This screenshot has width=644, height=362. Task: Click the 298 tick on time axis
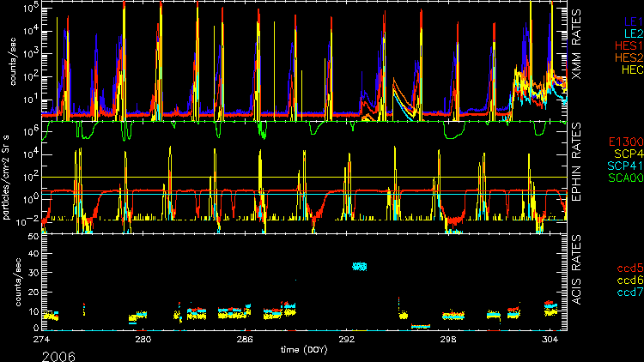point(447,340)
